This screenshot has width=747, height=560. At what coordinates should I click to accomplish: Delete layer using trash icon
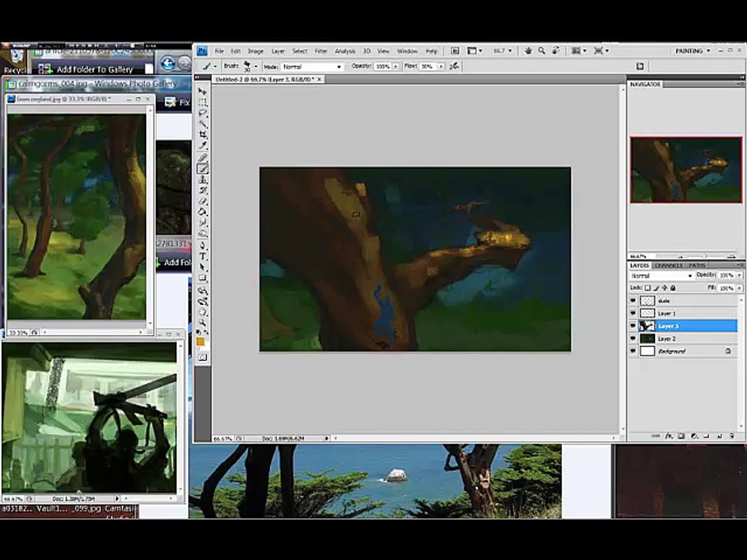(731, 436)
